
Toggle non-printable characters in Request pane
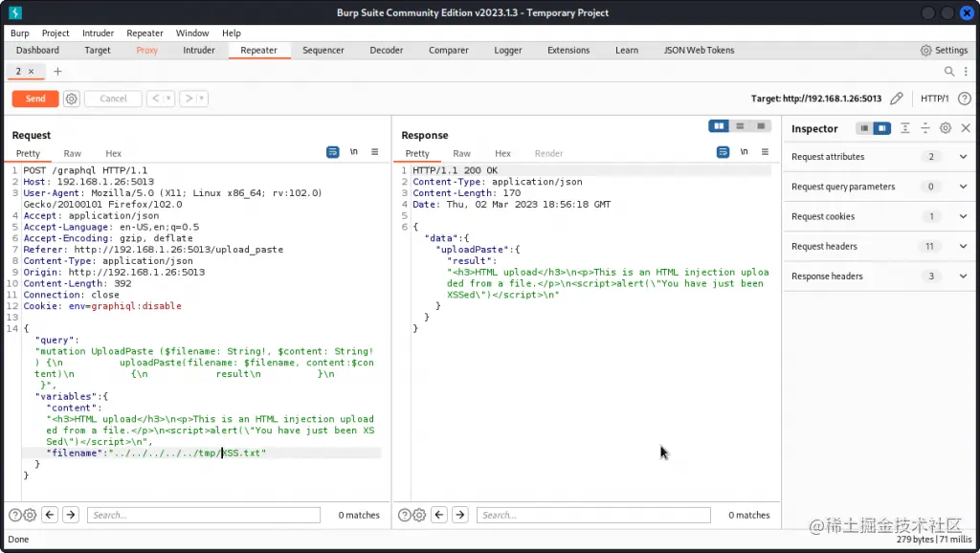coord(354,152)
